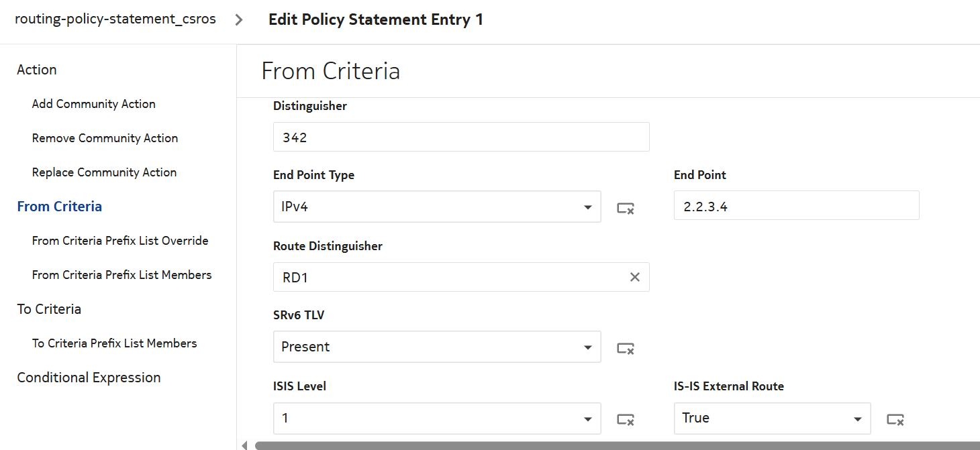Click the horizontal scrollbar left arrow

[x=244, y=445]
